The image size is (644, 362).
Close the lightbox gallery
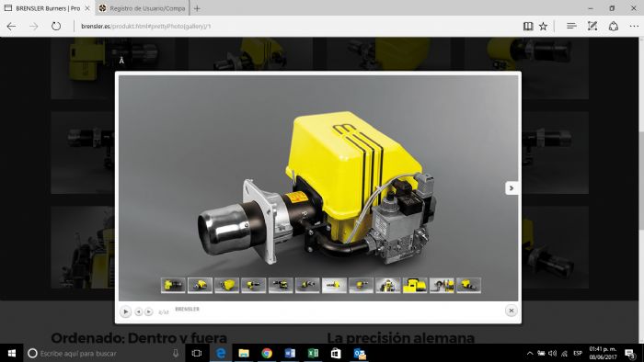pyautogui.click(x=512, y=311)
